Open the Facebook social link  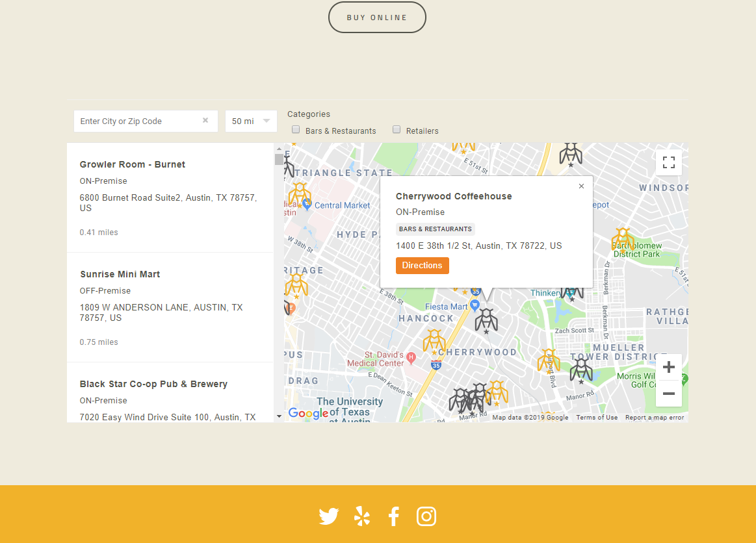tap(394, 516)
